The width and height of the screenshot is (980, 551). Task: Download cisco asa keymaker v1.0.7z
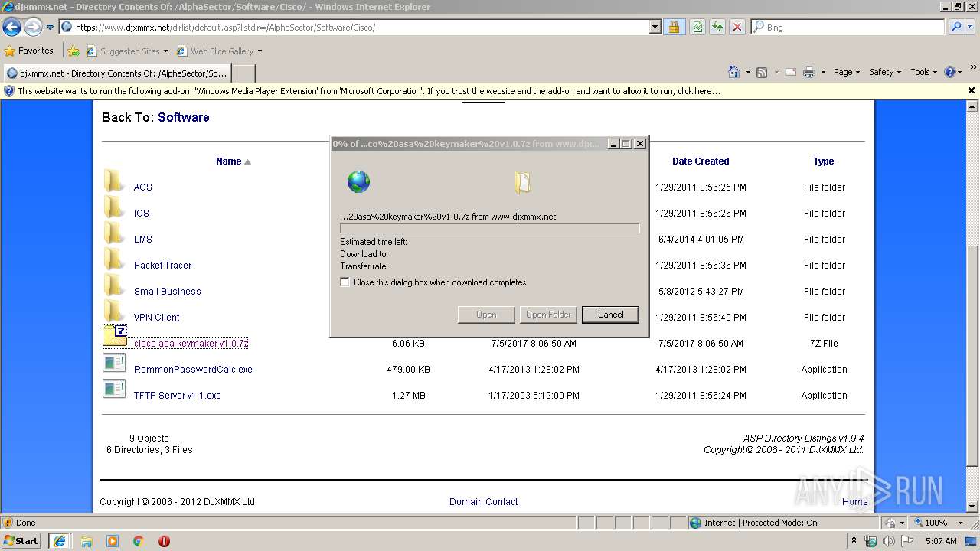point(191,344)
